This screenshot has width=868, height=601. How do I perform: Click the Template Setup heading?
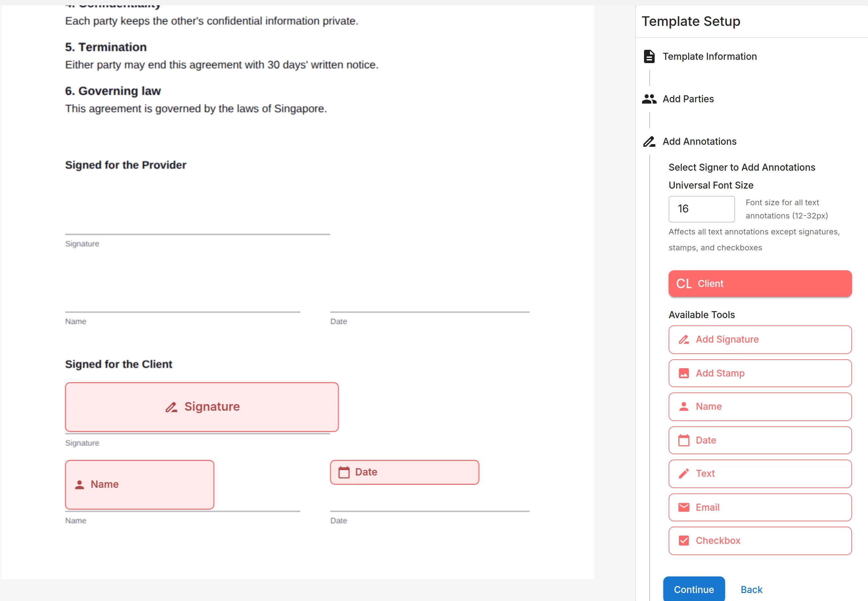pyautogui.click(x=691, y=21)
